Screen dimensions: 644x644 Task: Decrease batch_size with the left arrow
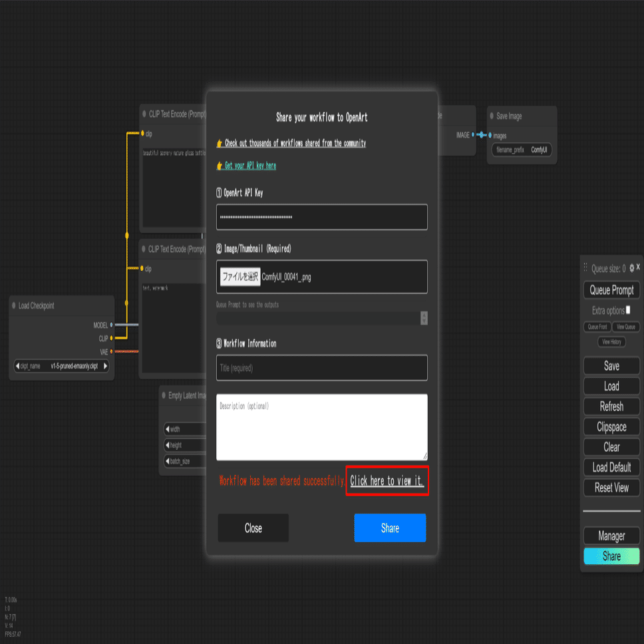pyautogui.click(x=168, y=461)
